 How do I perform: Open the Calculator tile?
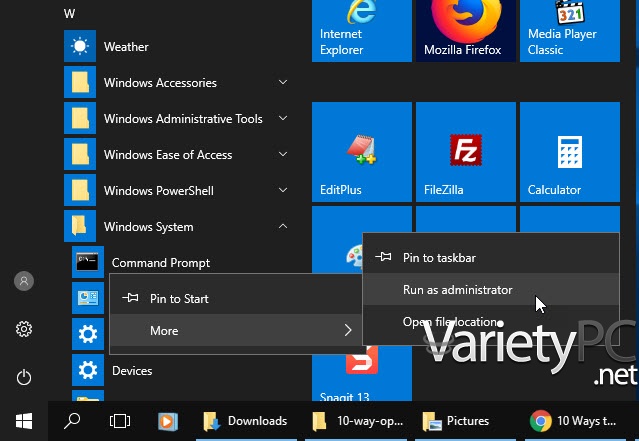570,152
